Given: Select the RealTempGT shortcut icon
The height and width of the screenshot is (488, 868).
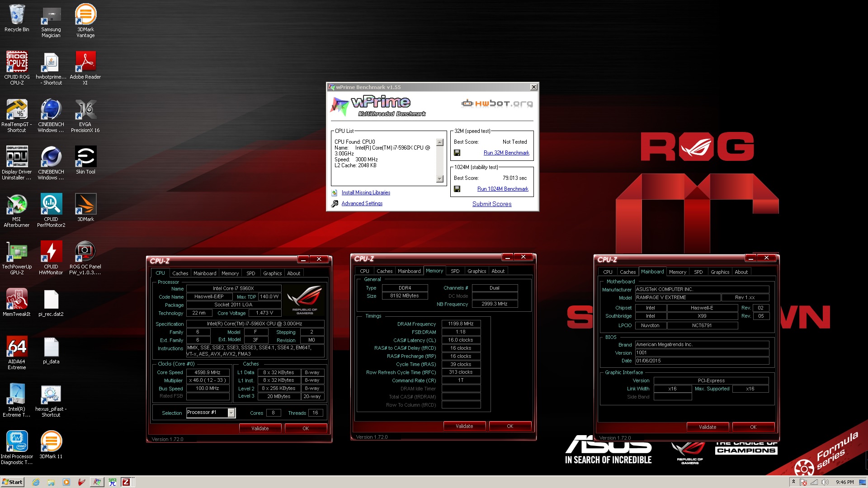Looking at the screenshot, I should tap(17, 115).
